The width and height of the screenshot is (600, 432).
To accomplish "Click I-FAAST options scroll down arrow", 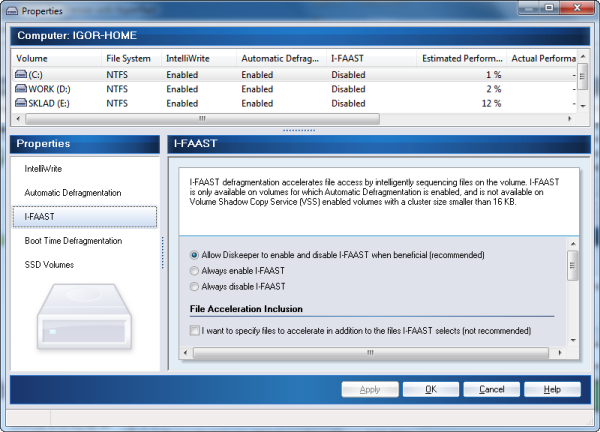I will [573, 340].
